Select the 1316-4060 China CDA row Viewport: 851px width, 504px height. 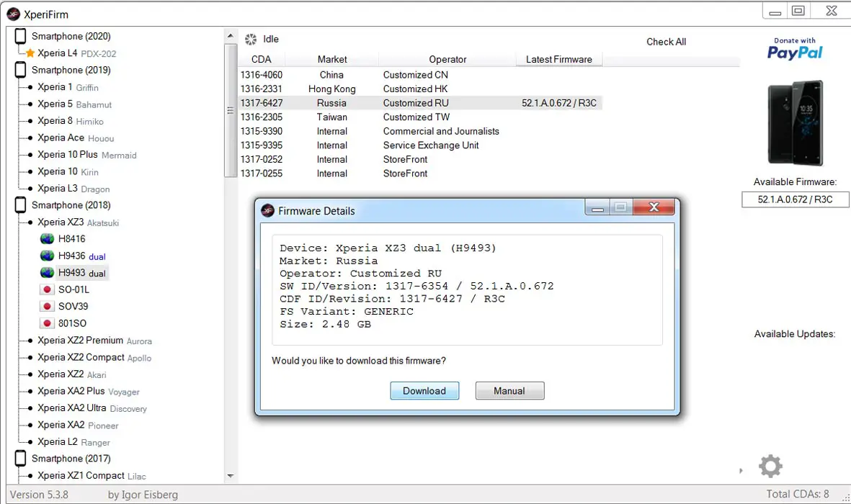tap(420, 75)
